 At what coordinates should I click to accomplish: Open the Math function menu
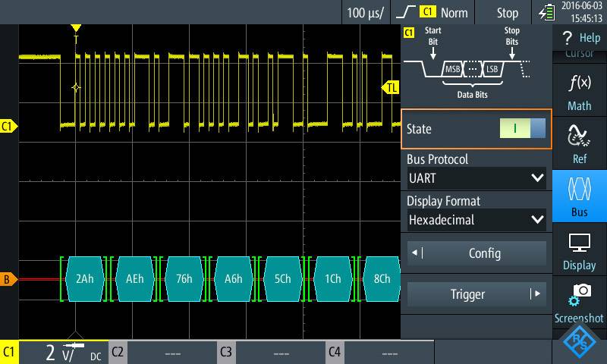[579, 92]
